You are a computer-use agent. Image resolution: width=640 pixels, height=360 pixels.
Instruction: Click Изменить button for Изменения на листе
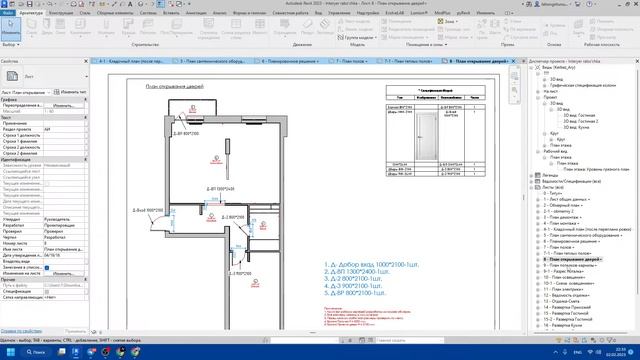(64, 273)
